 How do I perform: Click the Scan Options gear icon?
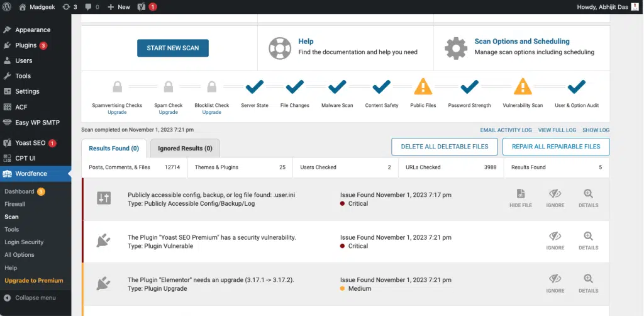point(456,48)
